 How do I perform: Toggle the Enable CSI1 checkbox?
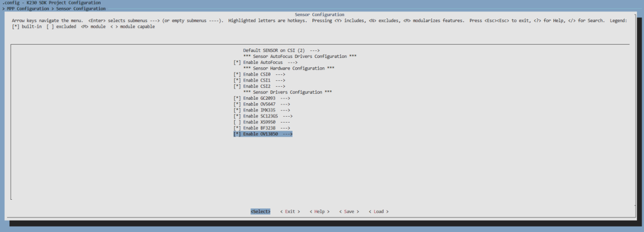click(x=237, y=81)
